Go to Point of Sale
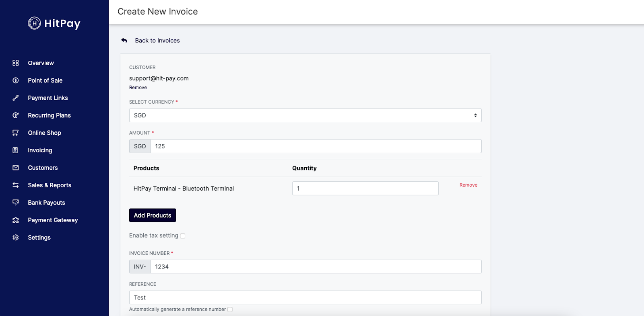This screenshot has width=644, height=316. [x=45, y=80]
